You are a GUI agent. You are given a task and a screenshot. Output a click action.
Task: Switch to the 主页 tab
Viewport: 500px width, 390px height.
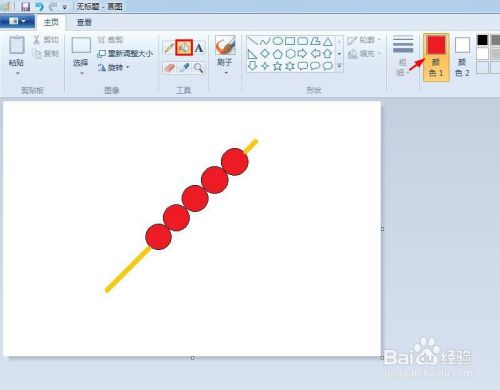click(x=51, y=22)
